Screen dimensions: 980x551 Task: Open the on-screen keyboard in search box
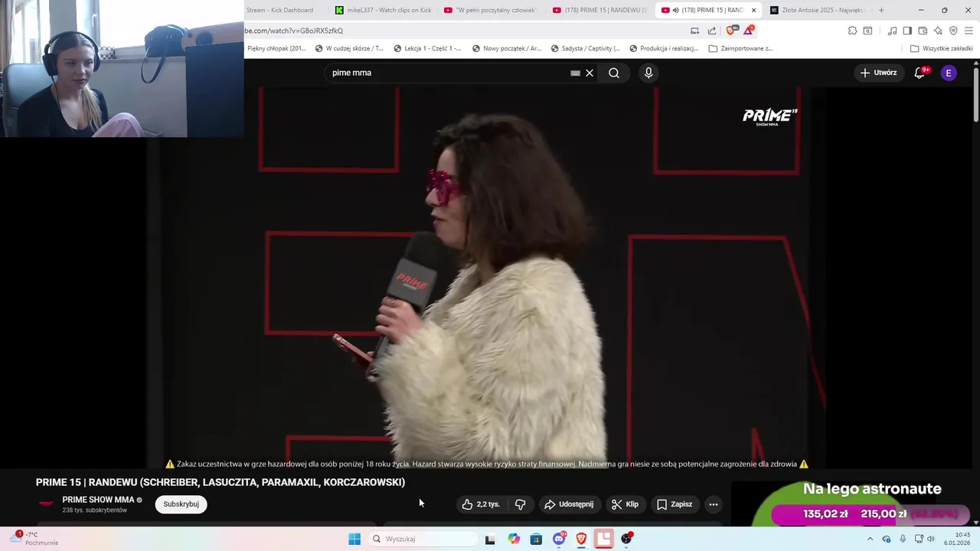(x=575, y=73)
